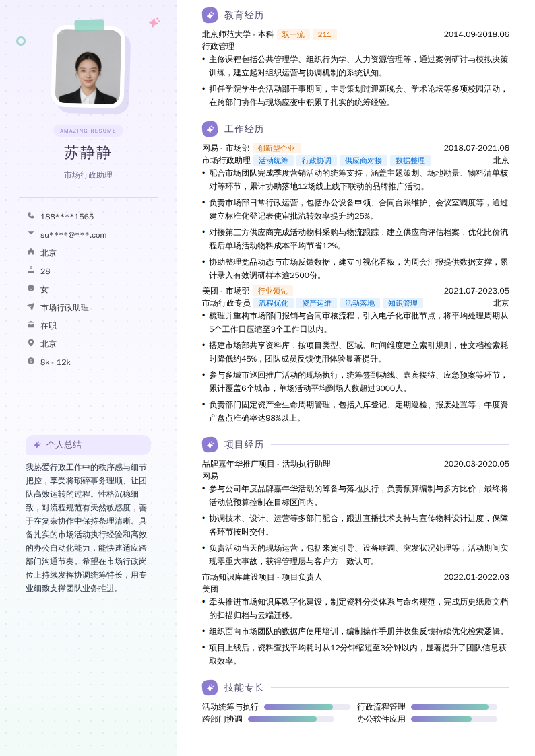Click 品牌嘉年华推广项目 - 活动执行助理 title
Image resolution: width=535 pixels, height=756 pixels.
click(266, 464)
